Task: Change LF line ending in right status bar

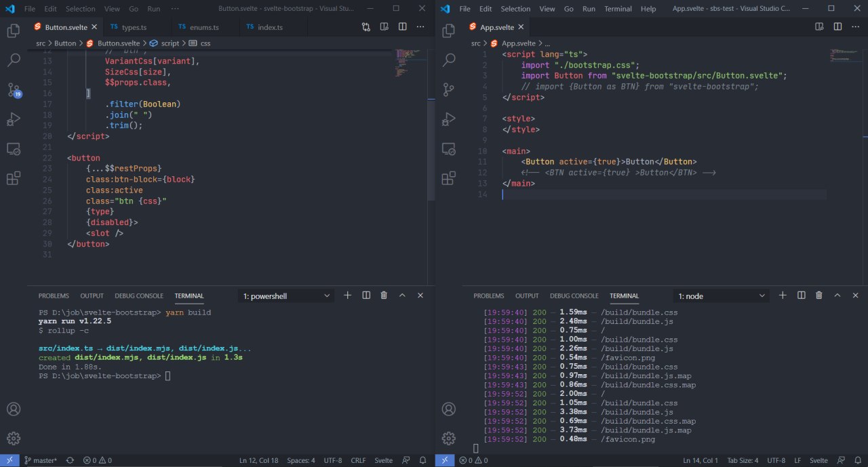Action: [x=797, y=460]
